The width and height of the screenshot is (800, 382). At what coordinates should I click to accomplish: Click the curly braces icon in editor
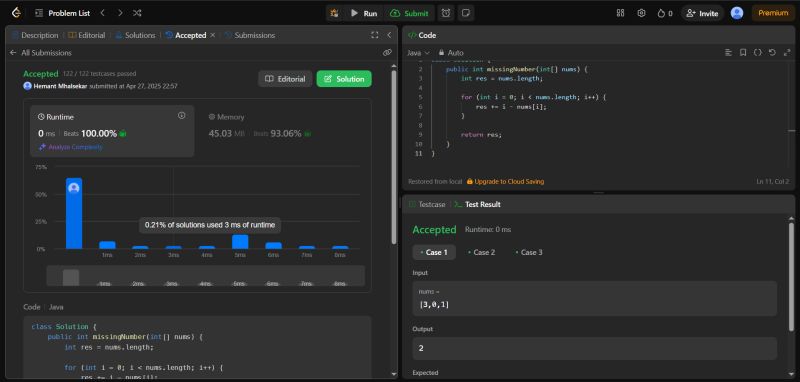tap(758, 53)
